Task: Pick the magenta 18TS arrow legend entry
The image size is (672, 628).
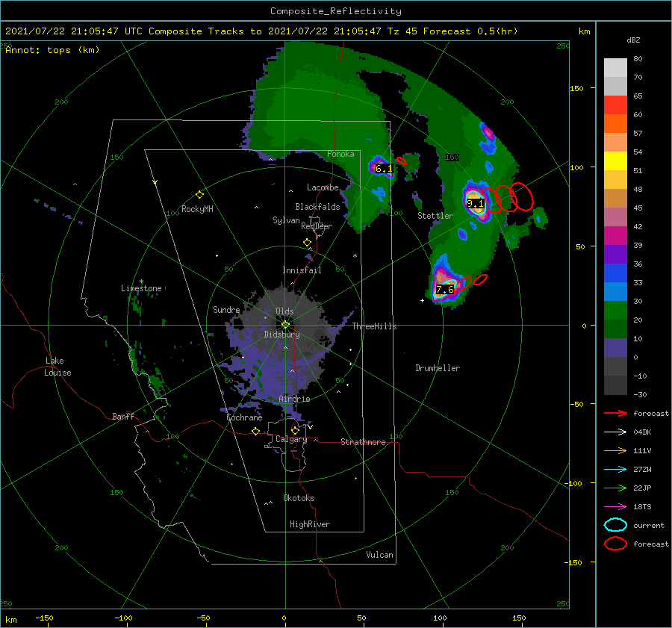Action: click(x=615, y=507)
